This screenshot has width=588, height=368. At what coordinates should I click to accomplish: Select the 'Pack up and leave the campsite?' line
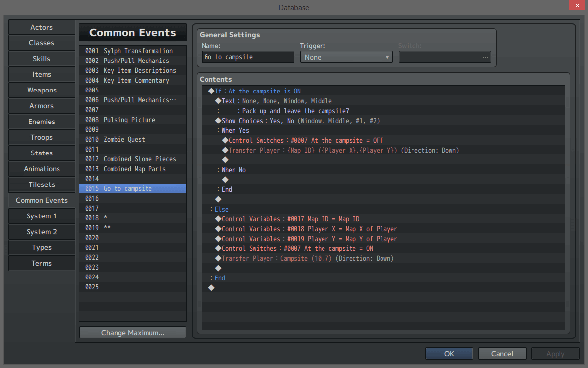[383, 111]
